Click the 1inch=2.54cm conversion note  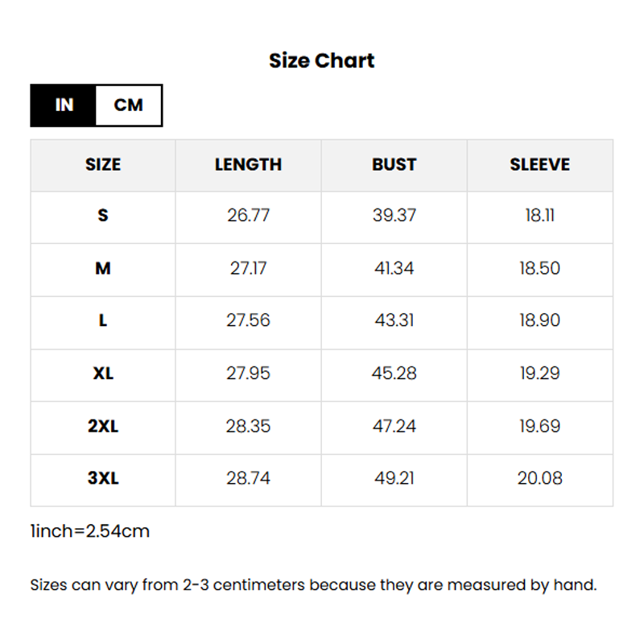(x=90, y=531)
